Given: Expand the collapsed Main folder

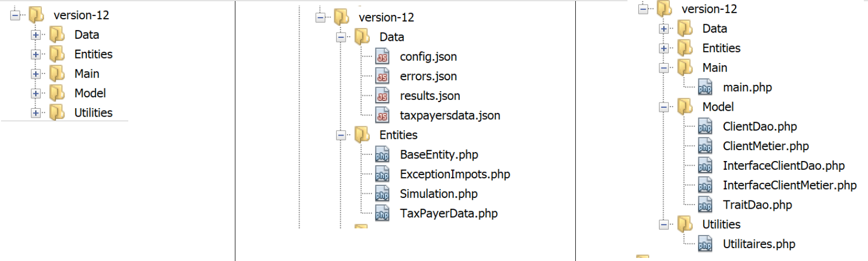Looking at the screenshot, I should [x=36, y=74].
